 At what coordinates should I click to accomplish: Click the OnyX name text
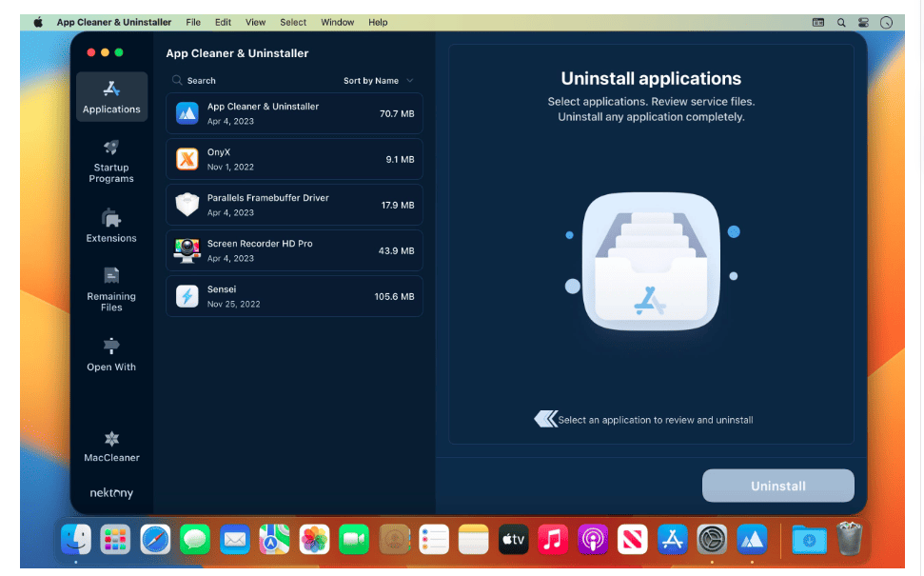point(219,152)
